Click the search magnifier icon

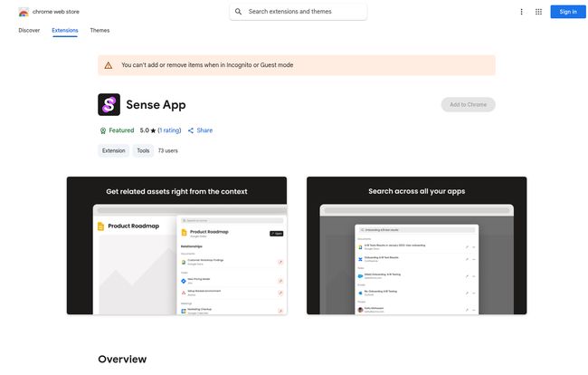pos(238,12)
